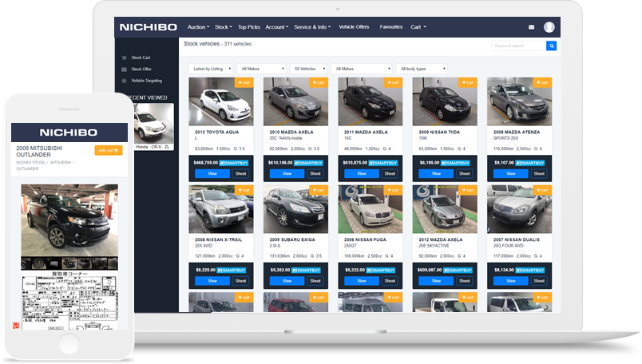Go to Top Picks in navbar
This screenshot has width=642, height=364.
249,27
